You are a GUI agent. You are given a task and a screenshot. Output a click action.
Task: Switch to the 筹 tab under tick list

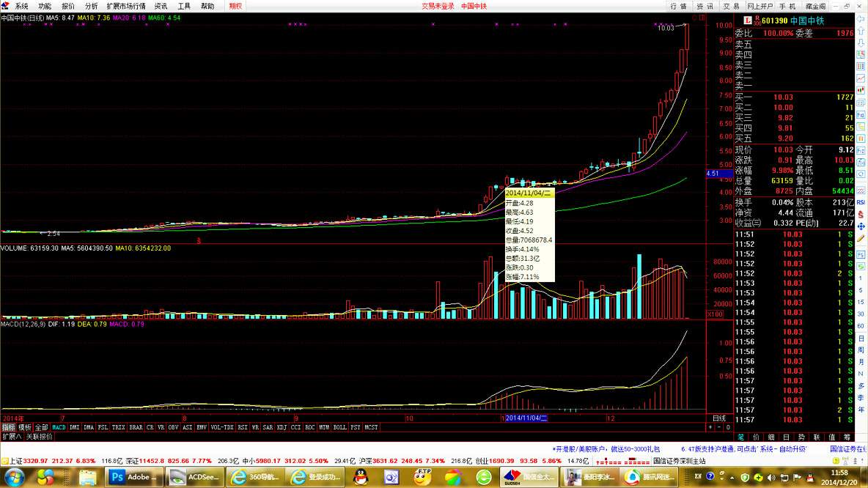847,437
